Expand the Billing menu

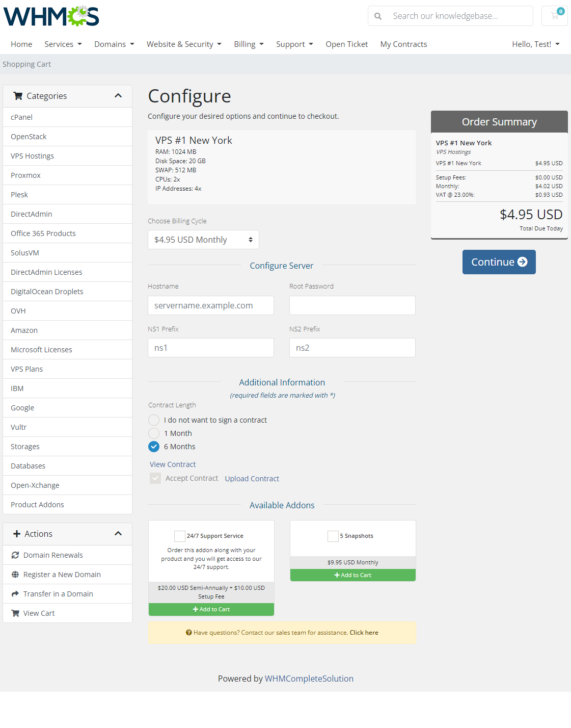tap(249, 44)
